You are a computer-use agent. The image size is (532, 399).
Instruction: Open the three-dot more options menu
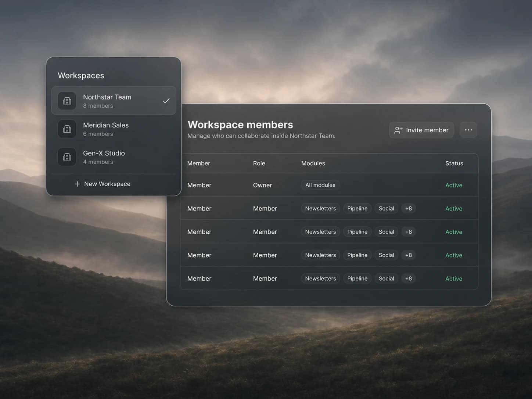point(468,130)
